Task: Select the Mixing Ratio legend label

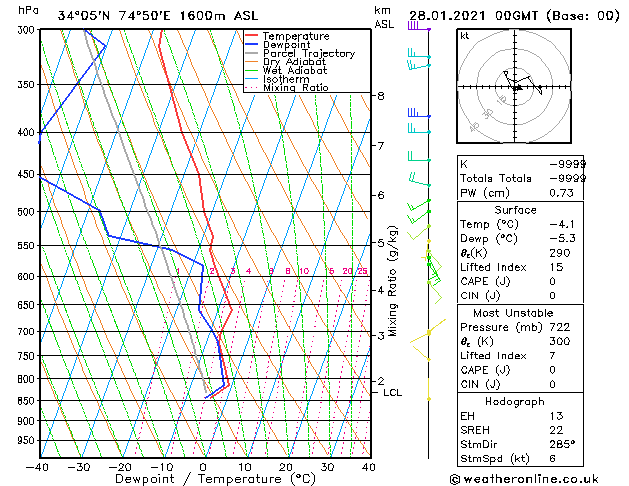Action: click(x=296, y=88)
